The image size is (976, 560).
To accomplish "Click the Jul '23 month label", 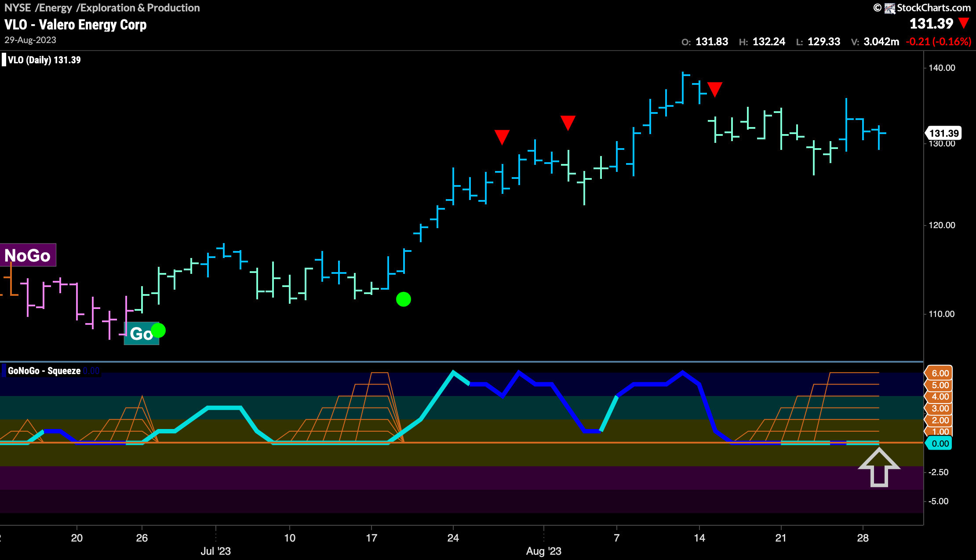I will pos(215,551).
